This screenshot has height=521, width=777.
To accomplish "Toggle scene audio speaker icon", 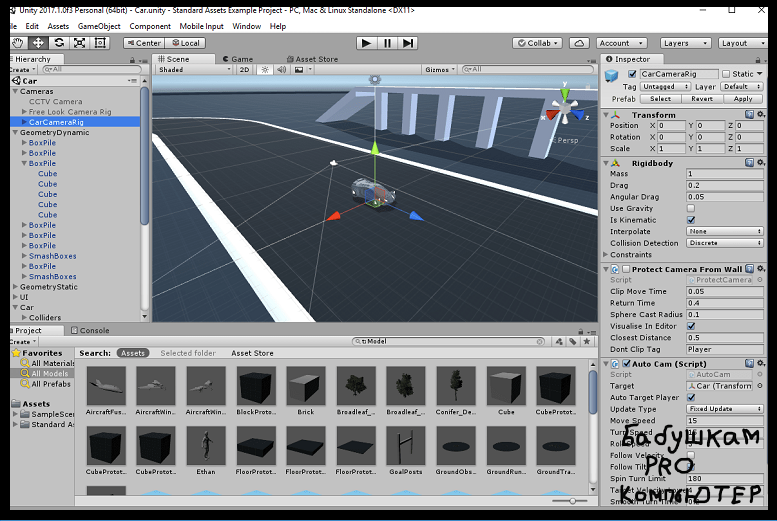I will point(281,69).
